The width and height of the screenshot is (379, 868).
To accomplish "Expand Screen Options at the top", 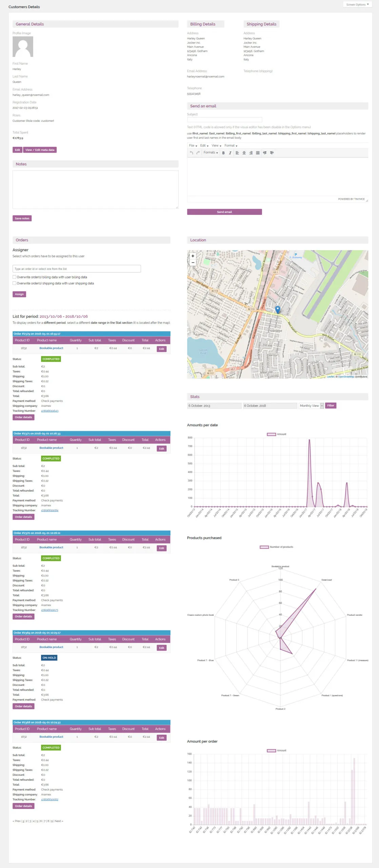I will (x=357, y=4).
